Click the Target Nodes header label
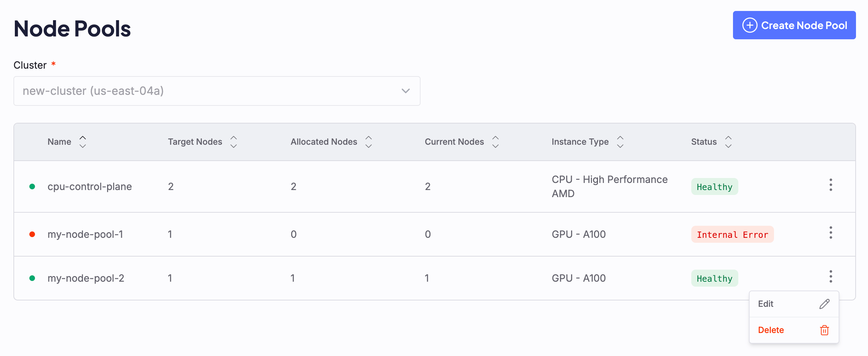Screen dimensions: 868x356 pyautogui.click(x=195, y=142)
